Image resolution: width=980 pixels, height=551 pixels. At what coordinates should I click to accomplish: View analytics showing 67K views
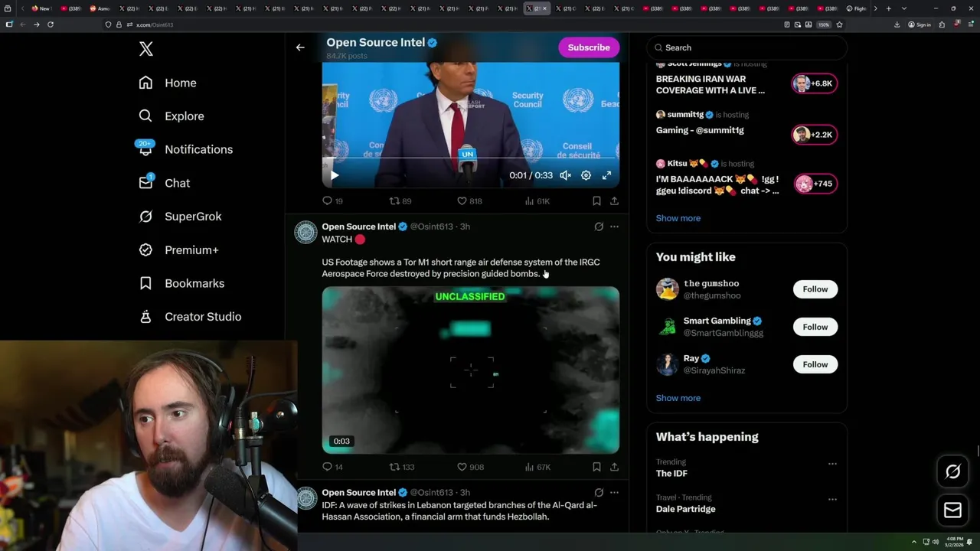(x=537, y=467)
